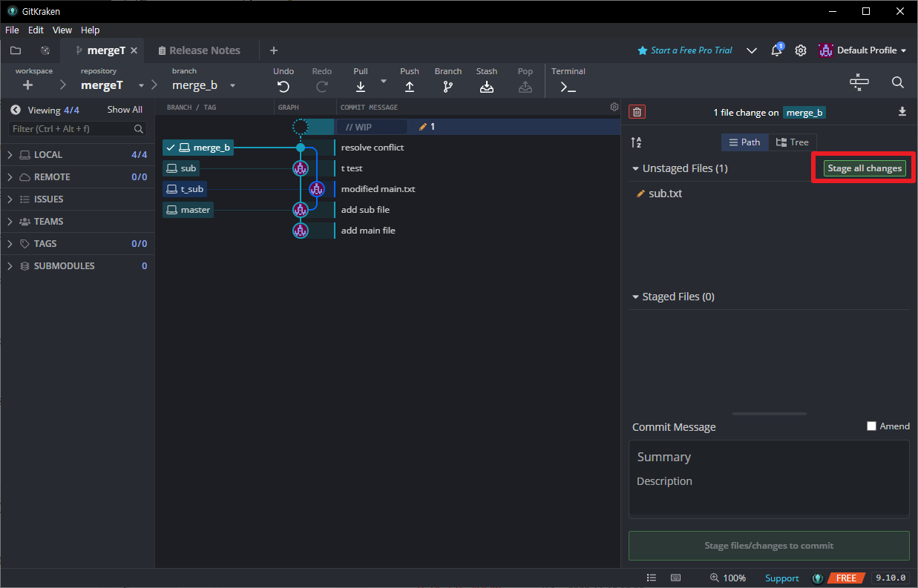
Task: Click the Support link
Action: (782, 578)
